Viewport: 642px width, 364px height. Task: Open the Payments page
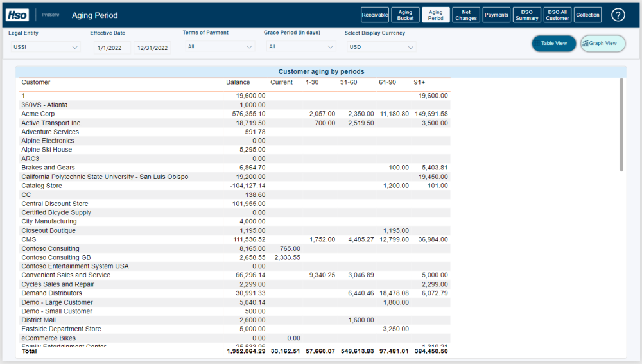click(x=496, y=15)
